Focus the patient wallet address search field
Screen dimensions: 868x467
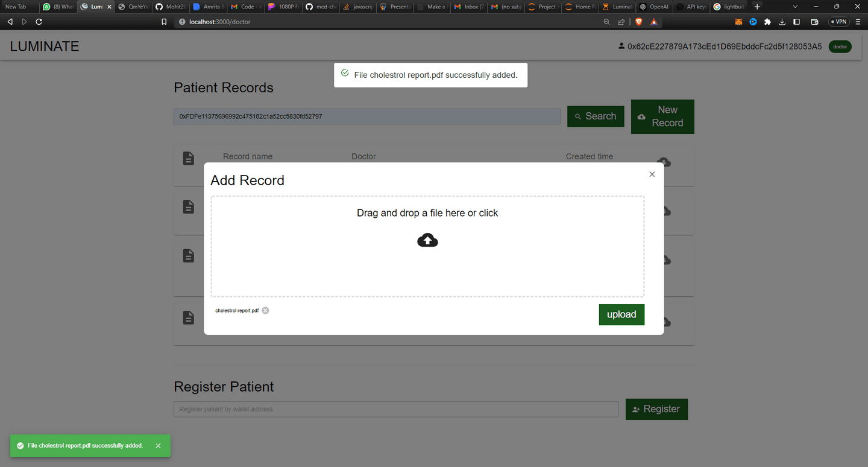coord(367,116)
